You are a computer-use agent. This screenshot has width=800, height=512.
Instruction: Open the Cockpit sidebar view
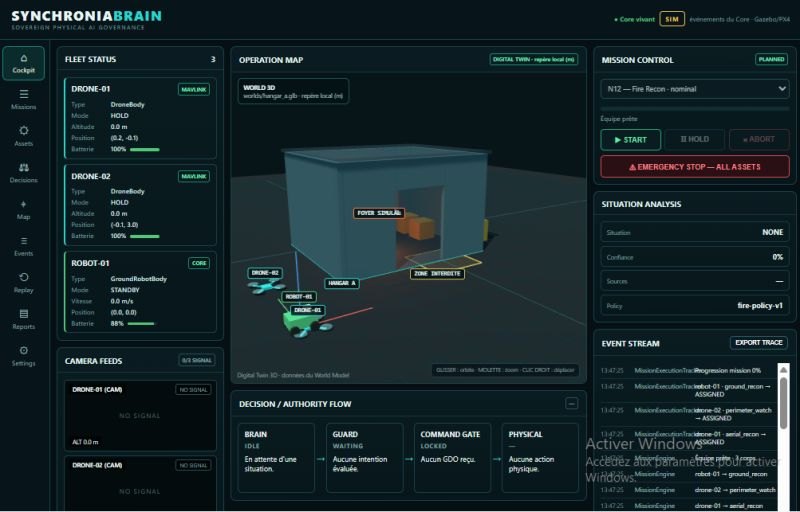pyautogui.click(x=23, y=63)
